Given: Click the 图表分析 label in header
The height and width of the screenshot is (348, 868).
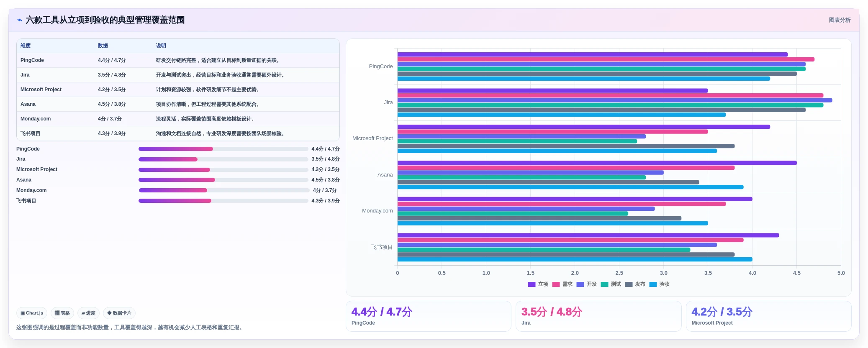Looking at the screenshot, I should click(840, 20).
